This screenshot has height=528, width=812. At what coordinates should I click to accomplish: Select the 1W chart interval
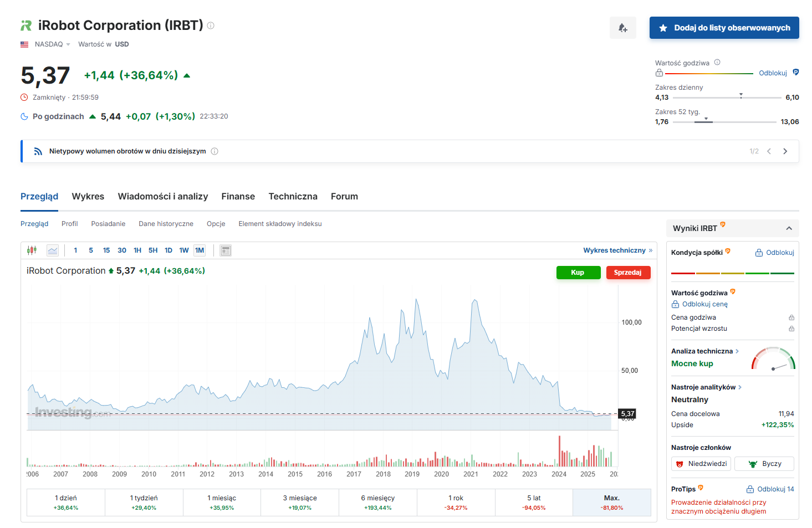(x=184, y=250)
